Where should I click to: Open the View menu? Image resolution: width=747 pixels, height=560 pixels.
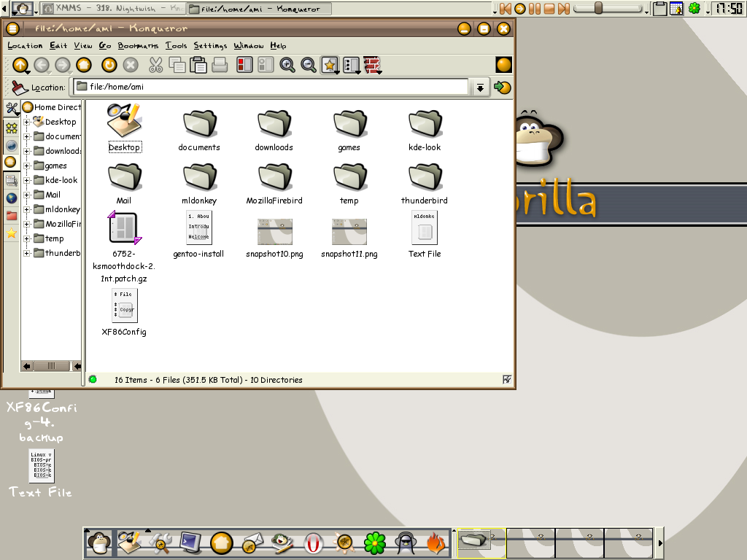[83, 46]
